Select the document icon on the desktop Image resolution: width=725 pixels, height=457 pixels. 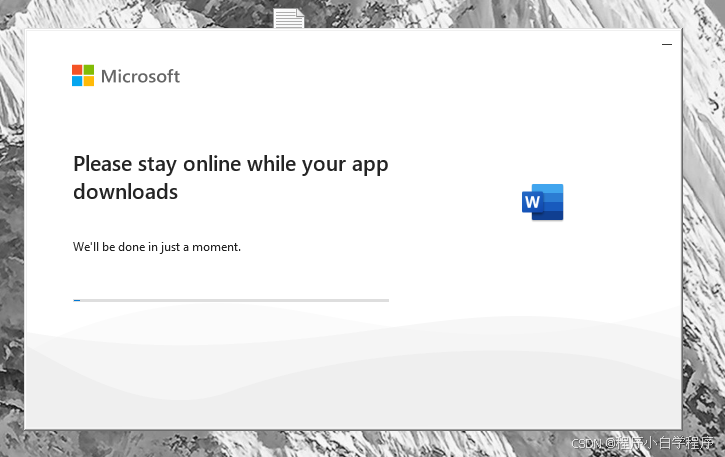pos(289,19)
